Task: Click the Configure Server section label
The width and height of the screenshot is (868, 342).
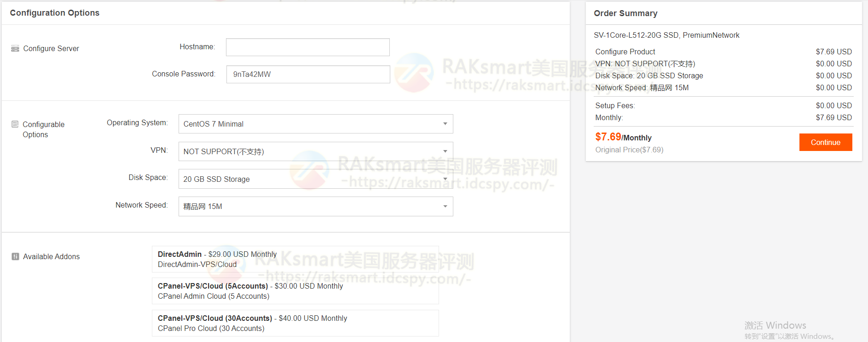Action: (x=51, y=48)
